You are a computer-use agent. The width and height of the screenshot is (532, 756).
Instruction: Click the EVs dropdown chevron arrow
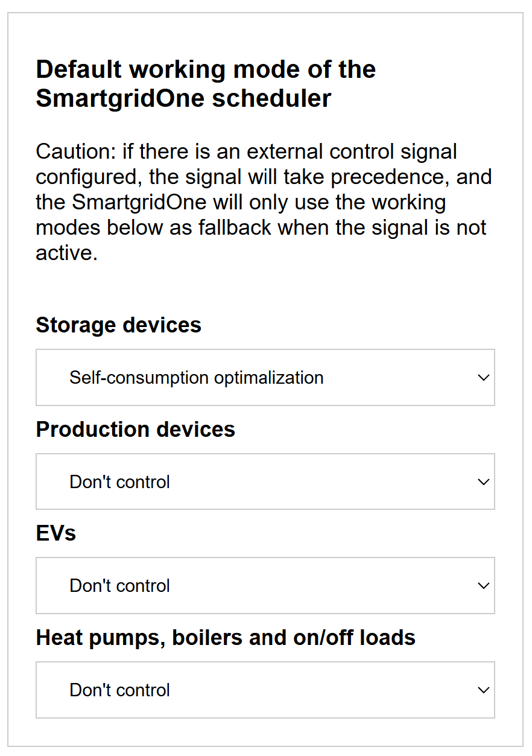coord(483,586)
